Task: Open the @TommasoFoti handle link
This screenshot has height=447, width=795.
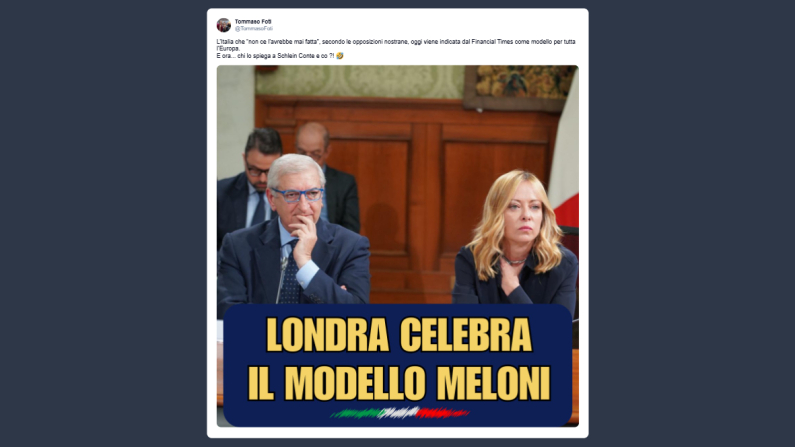Action: coord(254,29)
